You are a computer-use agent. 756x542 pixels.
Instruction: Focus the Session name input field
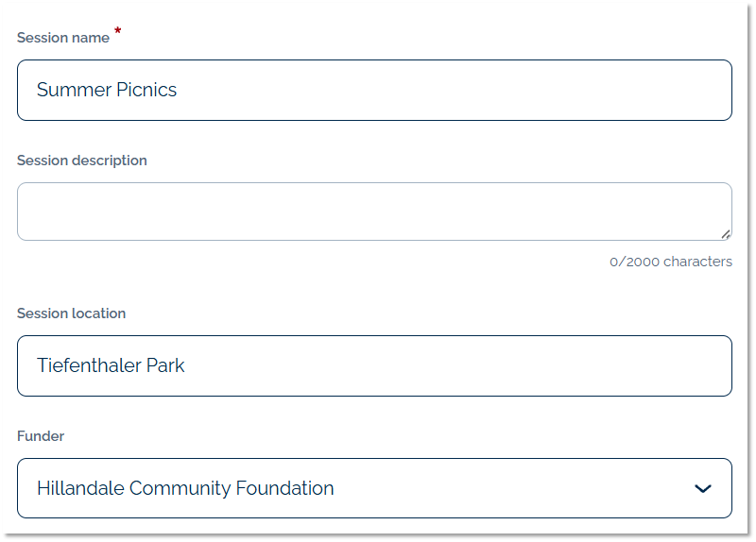(374, 91)
